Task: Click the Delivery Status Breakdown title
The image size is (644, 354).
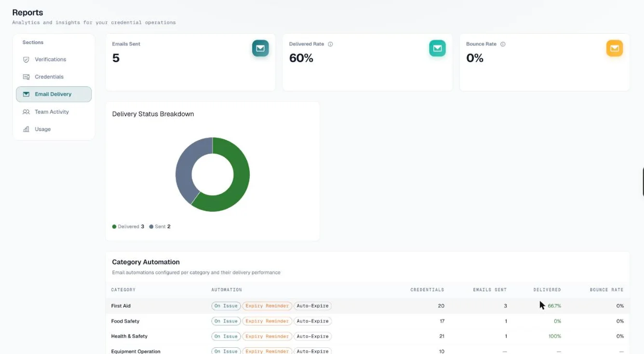Action: tap(153, 114)
